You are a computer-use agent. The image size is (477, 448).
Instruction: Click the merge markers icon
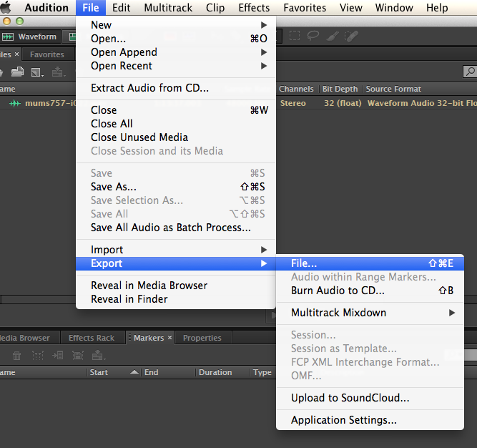(x=38, y=355)
